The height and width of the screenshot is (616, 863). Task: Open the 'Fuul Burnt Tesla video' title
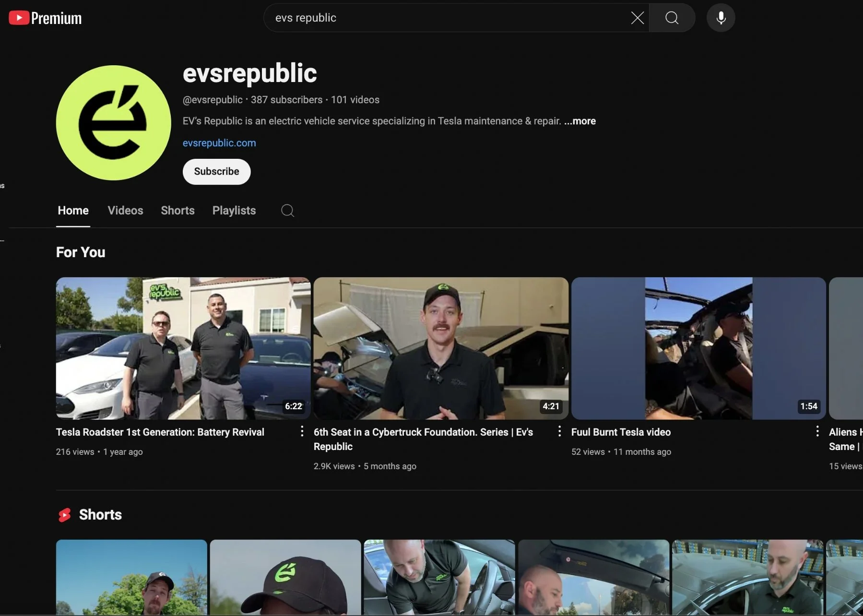click(621, 432)
